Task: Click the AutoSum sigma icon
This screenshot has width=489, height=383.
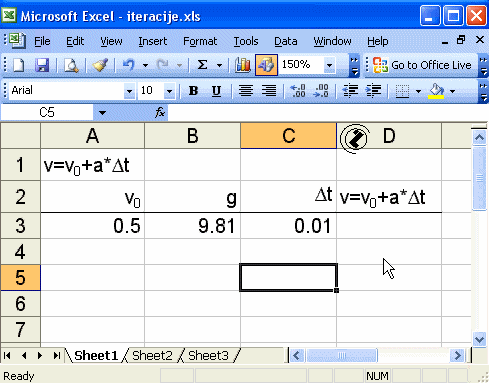Action: [202, 65]
